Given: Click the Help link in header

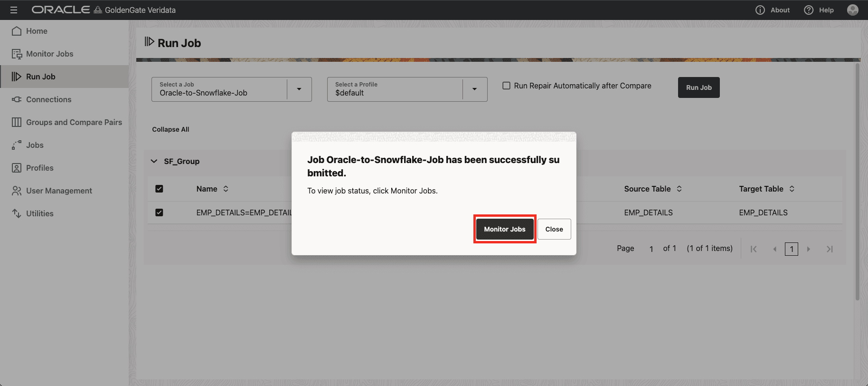Looking at the screenshot, I should pos(827,10).
